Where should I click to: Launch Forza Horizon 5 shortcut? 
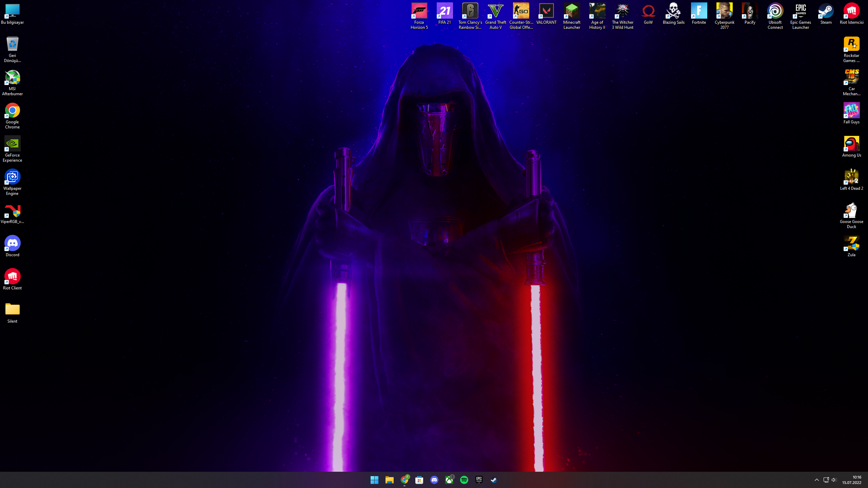[x=419, y=16]
